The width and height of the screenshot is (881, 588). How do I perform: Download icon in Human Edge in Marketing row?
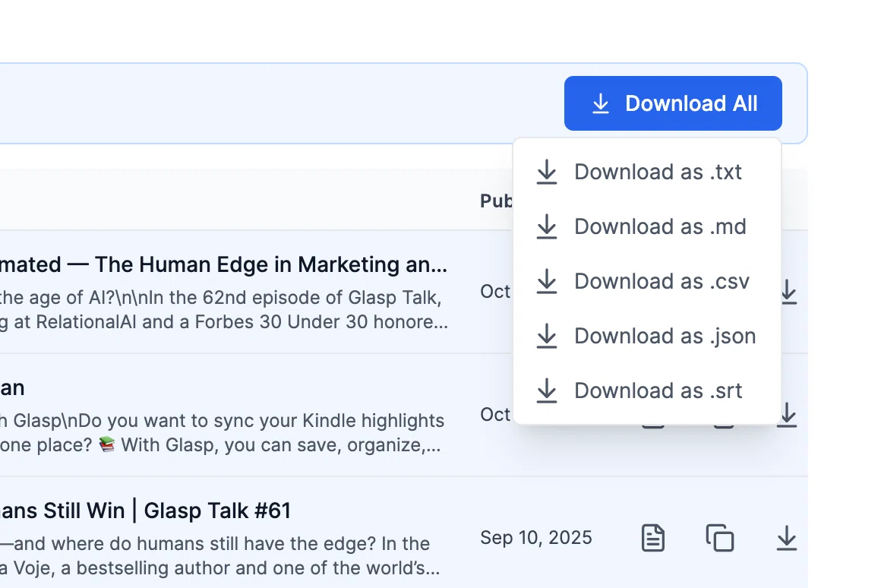coord(789,292)
